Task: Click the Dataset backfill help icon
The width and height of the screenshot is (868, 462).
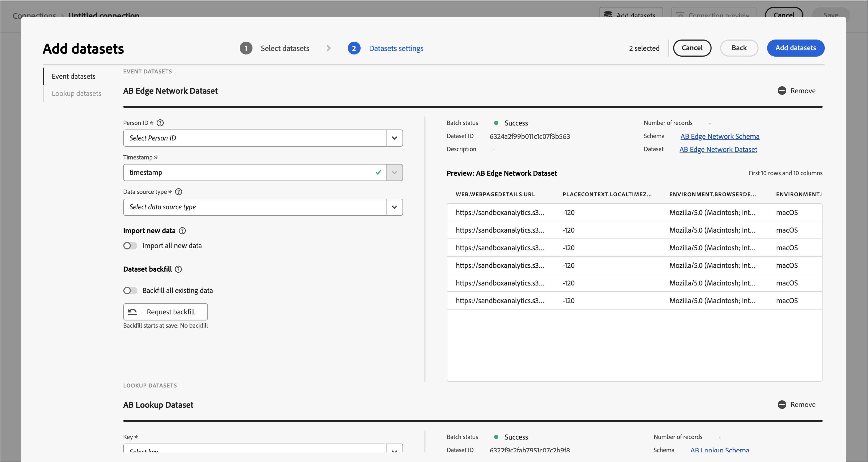Action: click(x=179, y=269)
